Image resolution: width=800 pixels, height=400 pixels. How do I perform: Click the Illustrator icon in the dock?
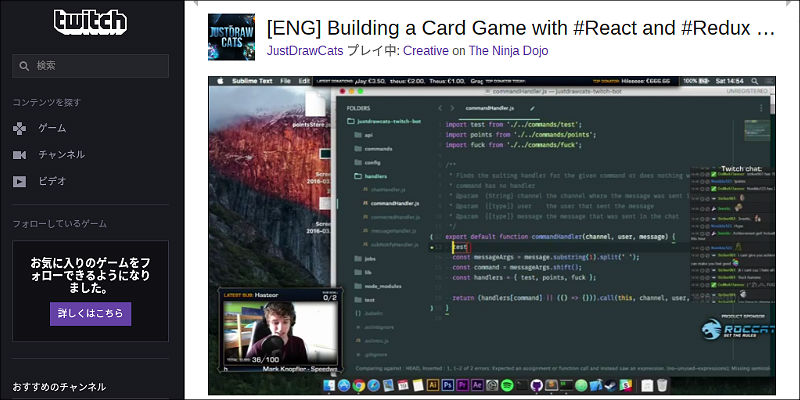(433, 385)
